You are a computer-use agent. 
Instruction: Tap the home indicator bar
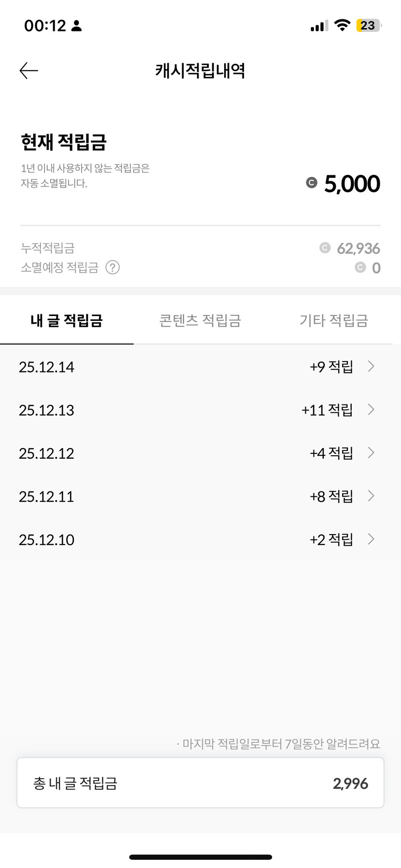point(200,857)
